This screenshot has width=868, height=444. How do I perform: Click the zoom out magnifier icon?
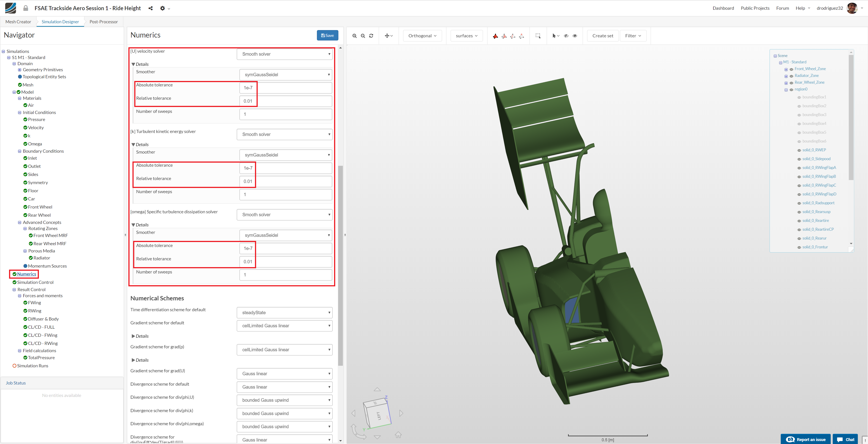(x=363, y=36)
